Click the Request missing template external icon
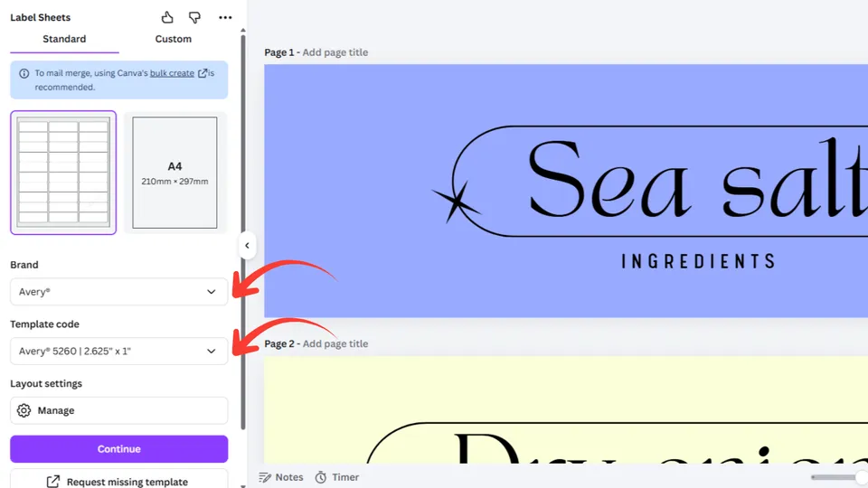This screenshot has width=868, height=488. point(53,482)
